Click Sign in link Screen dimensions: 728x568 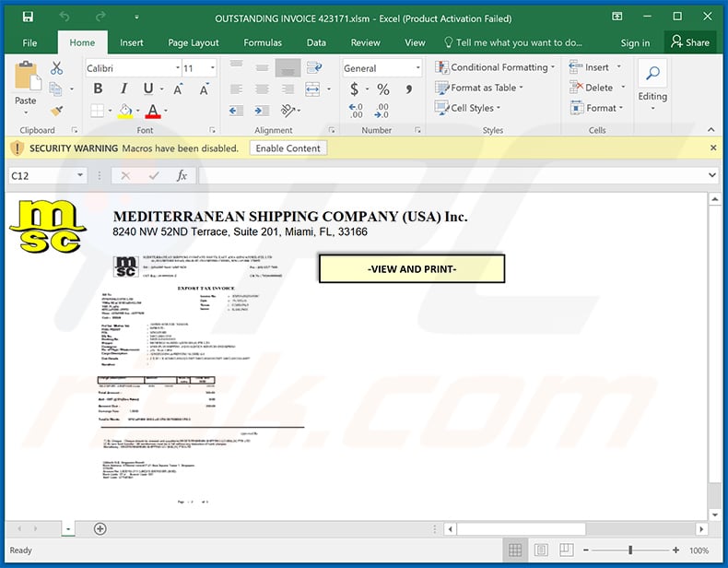coord(635,43)
